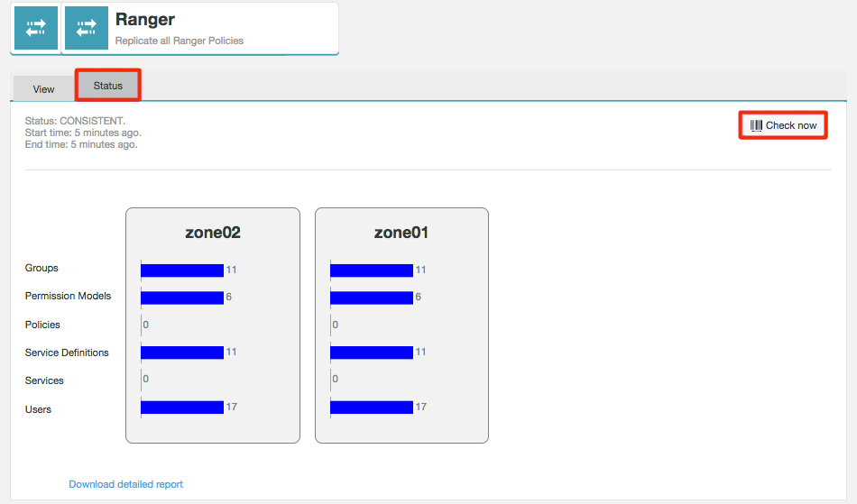
Task: Click the Users row label
Action: [38, 409]
